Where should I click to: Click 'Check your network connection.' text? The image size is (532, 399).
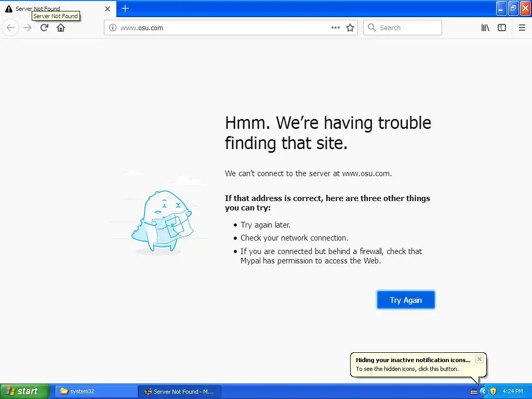point(294,238)
